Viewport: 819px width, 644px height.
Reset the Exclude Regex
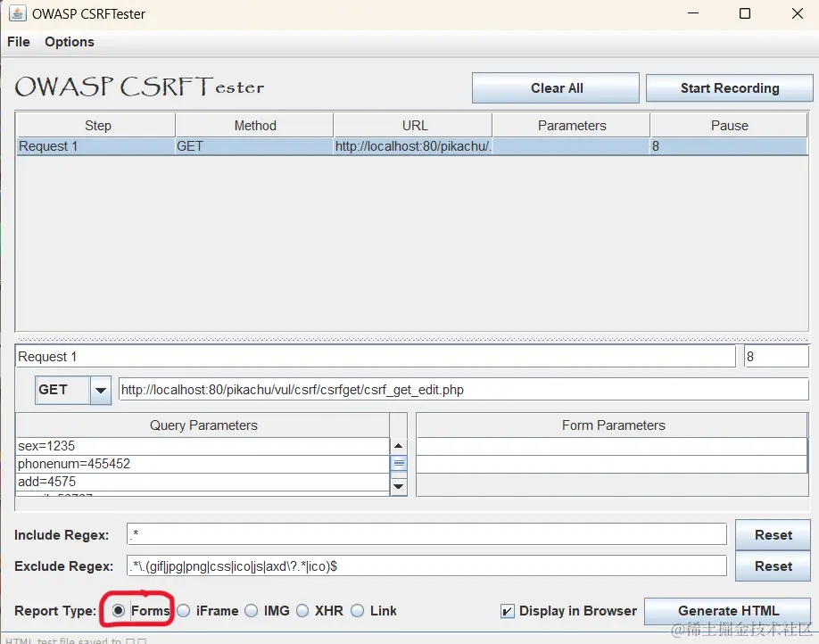[773, 566]
